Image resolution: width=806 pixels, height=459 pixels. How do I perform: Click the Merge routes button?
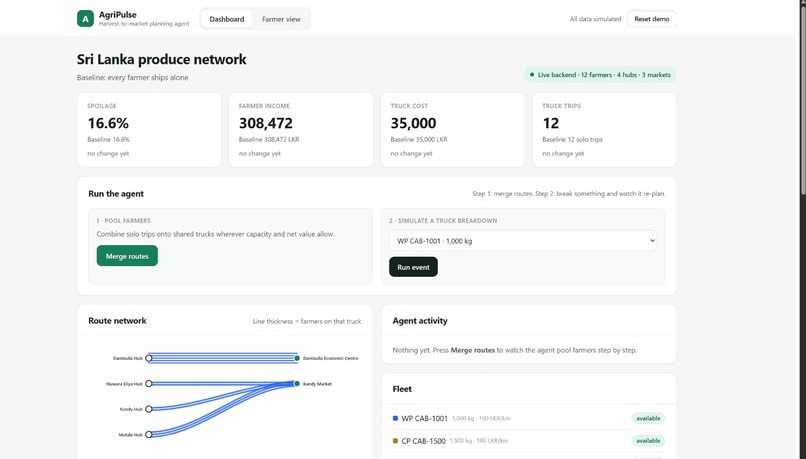(127, 256)
